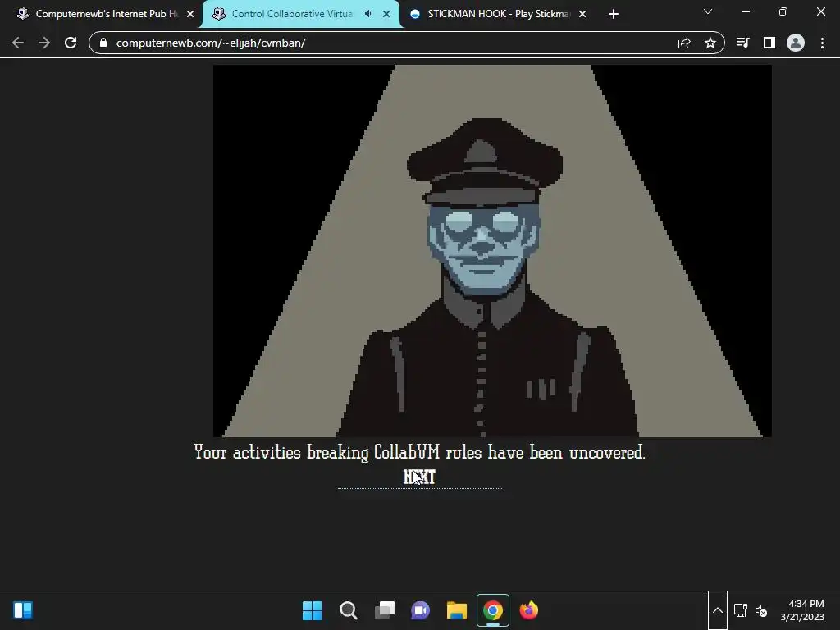Open the media controls icon

coord(742,43)
